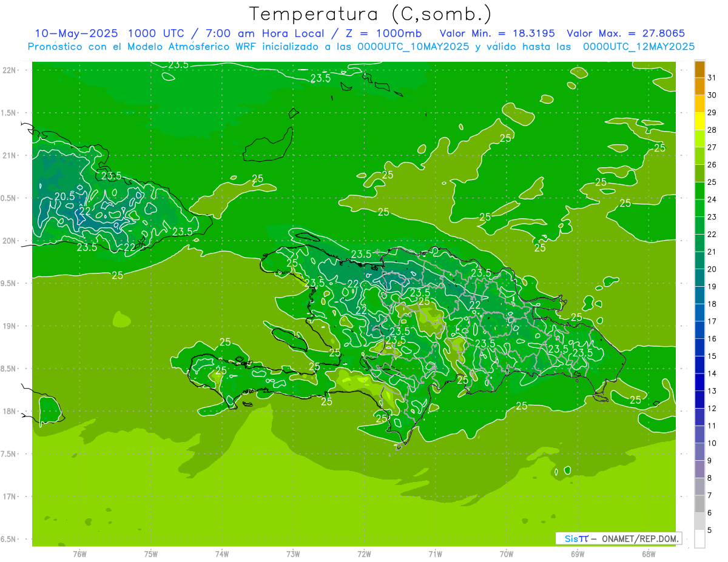The image size is (728, 562).
Task: Click the legend value '14'
Action: click(x=712, y=373)
